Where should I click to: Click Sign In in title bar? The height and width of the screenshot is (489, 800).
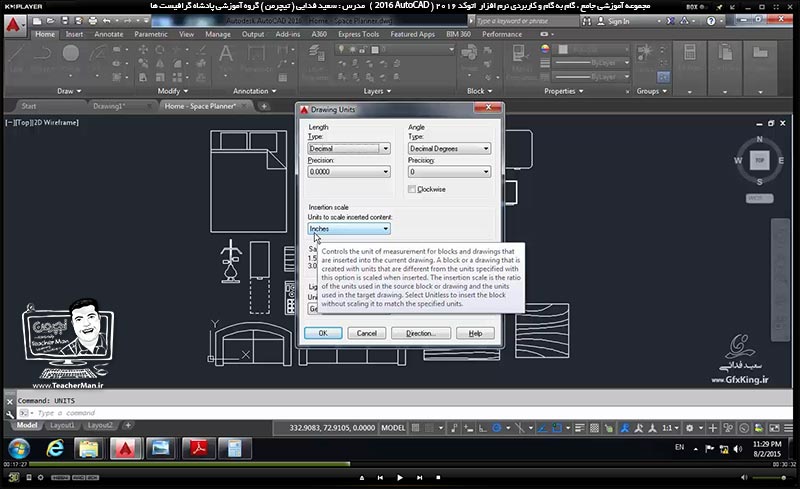click(x=614, y=21)
